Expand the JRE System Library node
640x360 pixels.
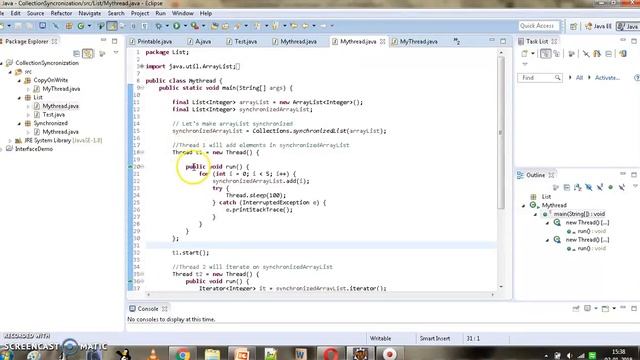point(10,140)
